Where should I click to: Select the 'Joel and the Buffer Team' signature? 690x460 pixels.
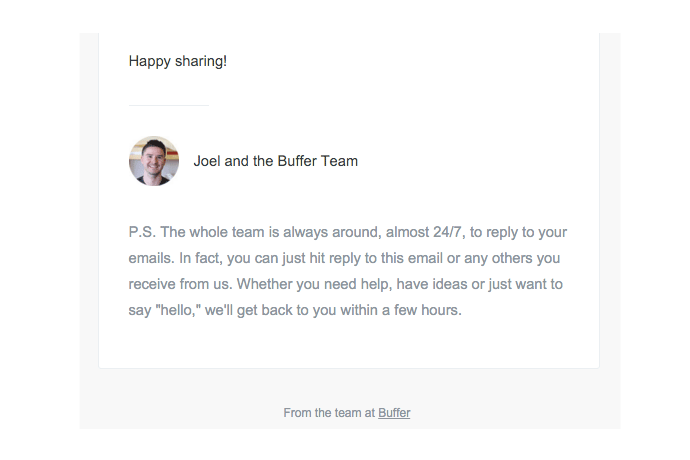tap(275, 161)
